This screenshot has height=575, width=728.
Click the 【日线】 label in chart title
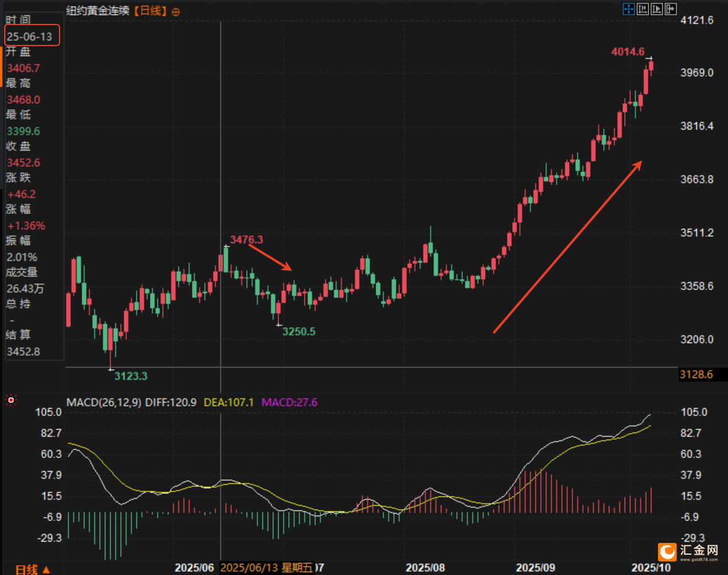pos(150,11)
